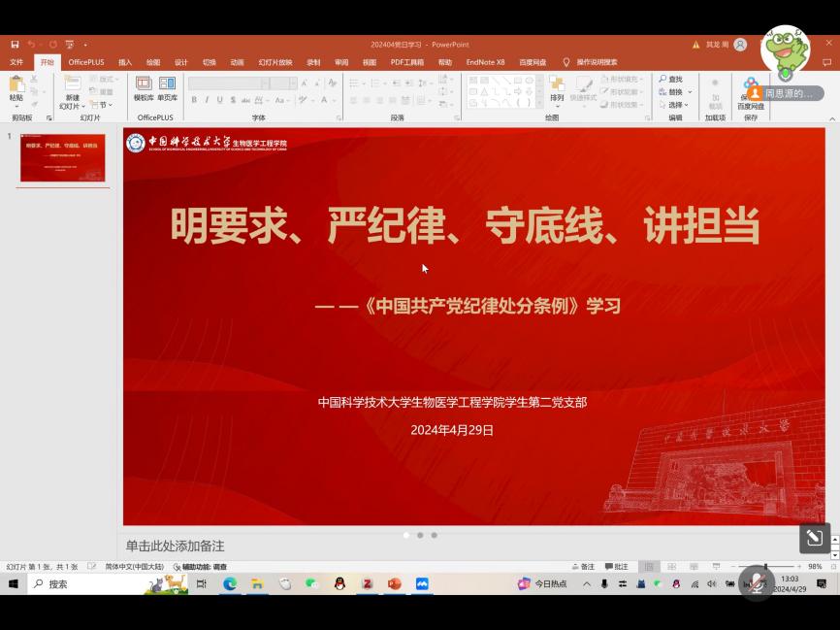
Task: Switch to the 插入 Insert tab
Action: (125, 62)
